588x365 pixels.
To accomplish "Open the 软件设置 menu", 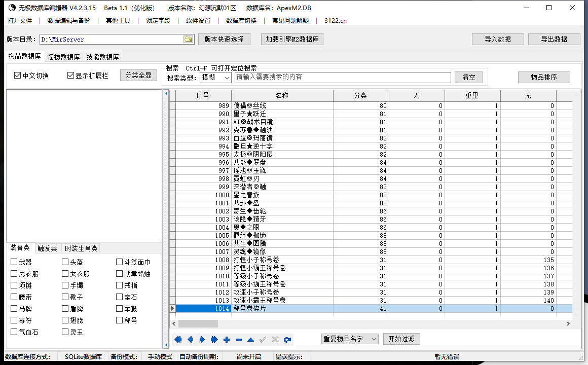I will [x=198, y=21].
